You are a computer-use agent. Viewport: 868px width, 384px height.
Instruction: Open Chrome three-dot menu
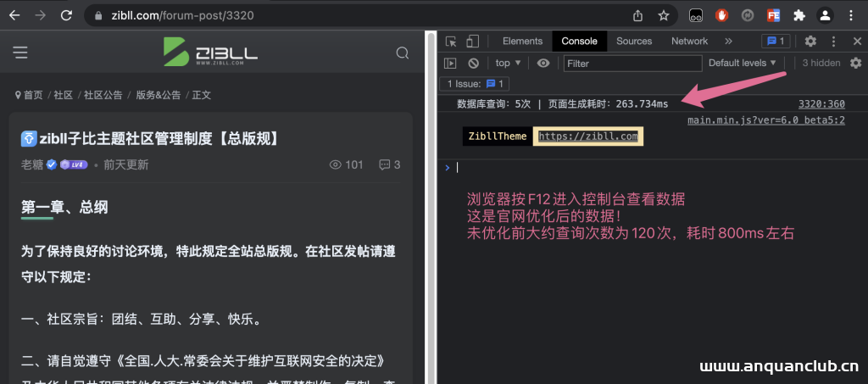[851, 15]
